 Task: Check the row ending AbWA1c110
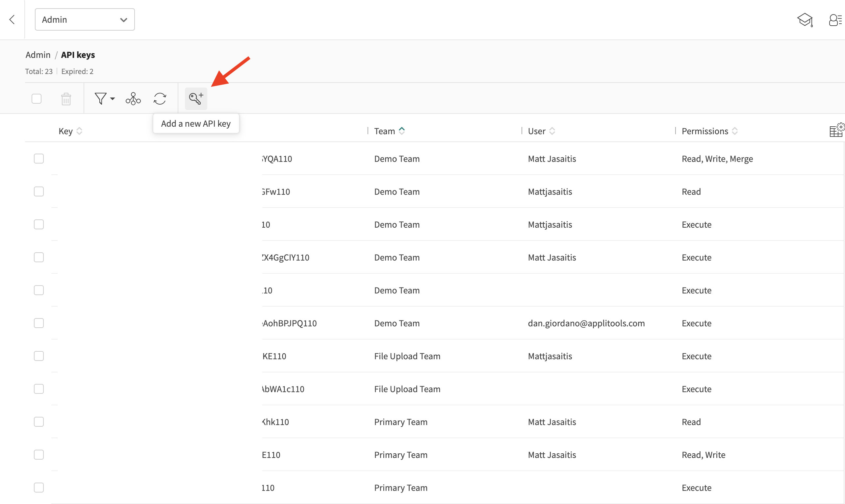click(x=39, y=389)
